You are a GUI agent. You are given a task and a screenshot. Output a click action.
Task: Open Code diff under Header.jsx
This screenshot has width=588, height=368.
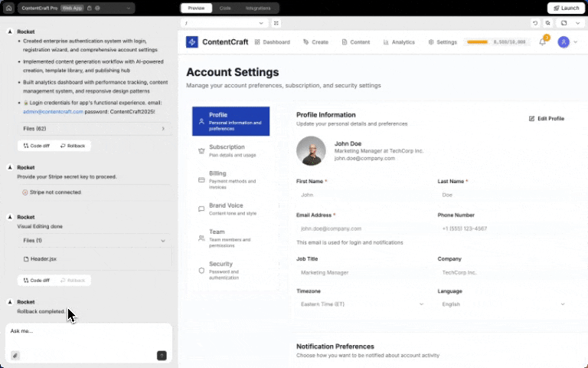click(x=37, y=281)
